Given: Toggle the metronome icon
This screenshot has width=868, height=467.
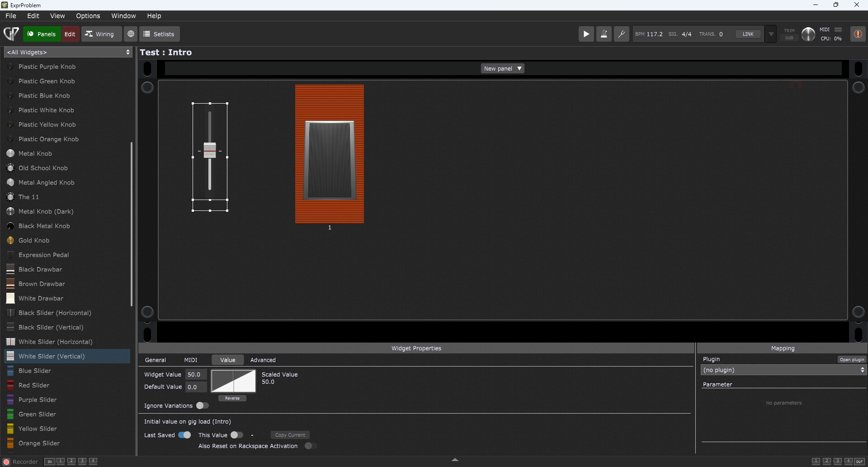Looking at the screenshot, I should click(x=604, y=34).
